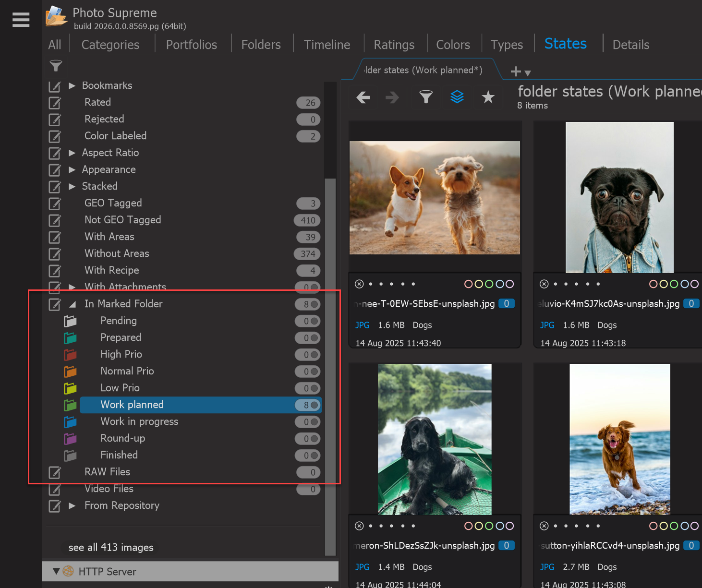702x588 pixels.
Task: Select the Normal Prio state row
Action: click(x=200, y=371)
